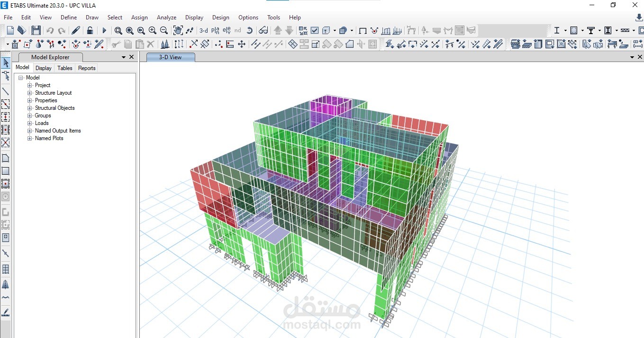Switch to the Reports tab
The width and height of the screenshot is (644, 338).
click(x=87, y=68)
